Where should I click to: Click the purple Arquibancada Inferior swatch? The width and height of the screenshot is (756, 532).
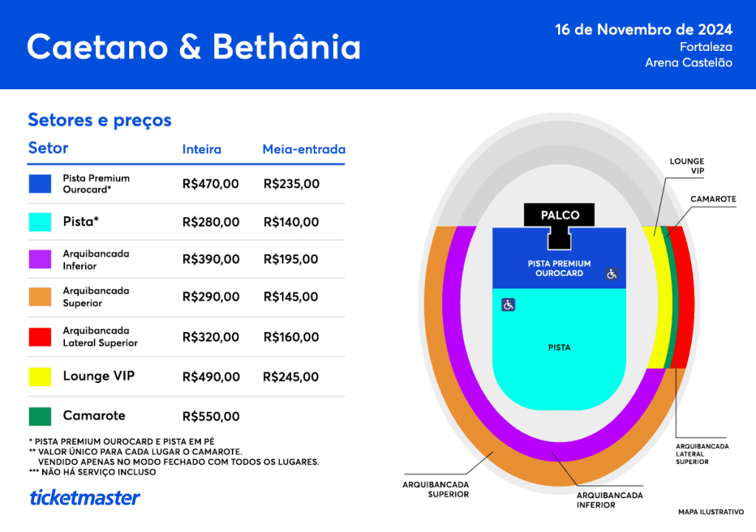40,259
